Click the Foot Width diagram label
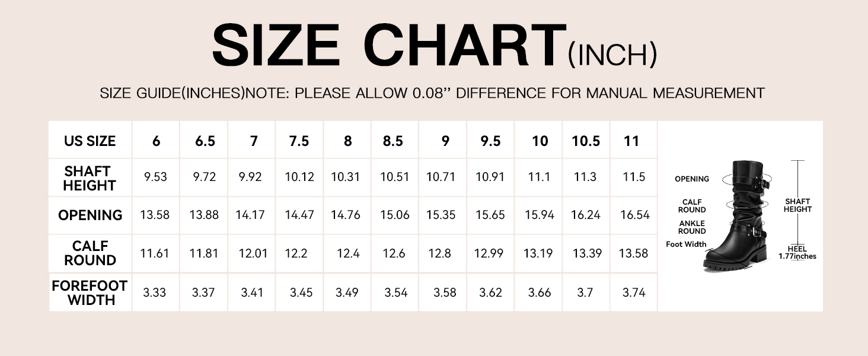This screenshot has width=868, height=356. (686, 244)
